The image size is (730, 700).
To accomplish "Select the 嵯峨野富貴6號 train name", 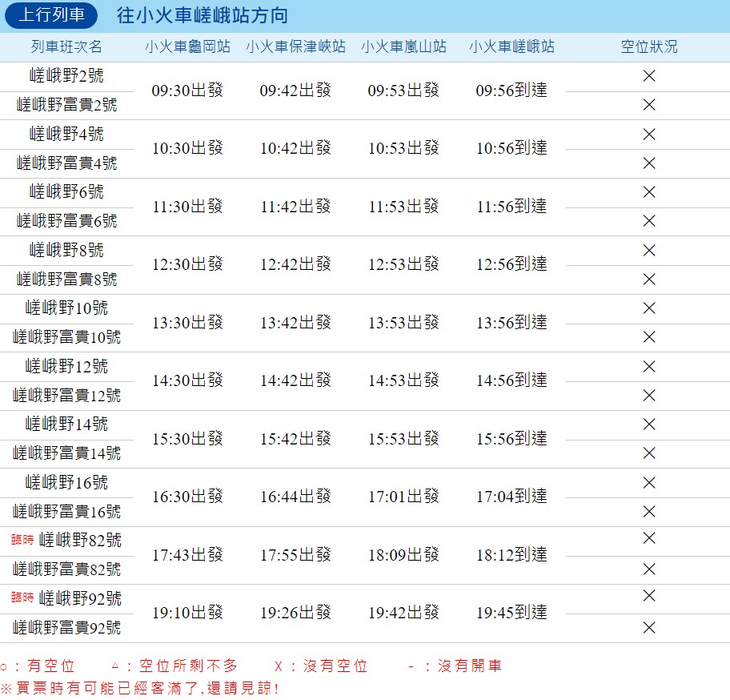I will tap(66, 221).
